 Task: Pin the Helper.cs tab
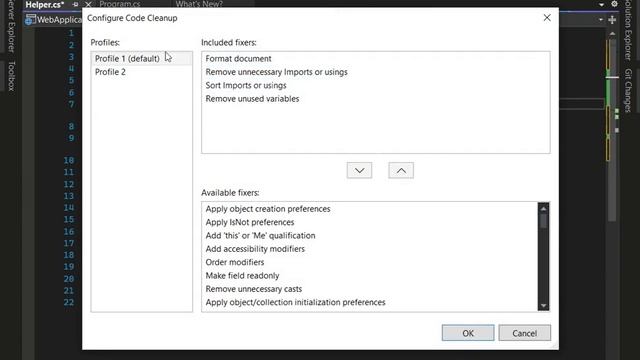click(x=76, y=4)
